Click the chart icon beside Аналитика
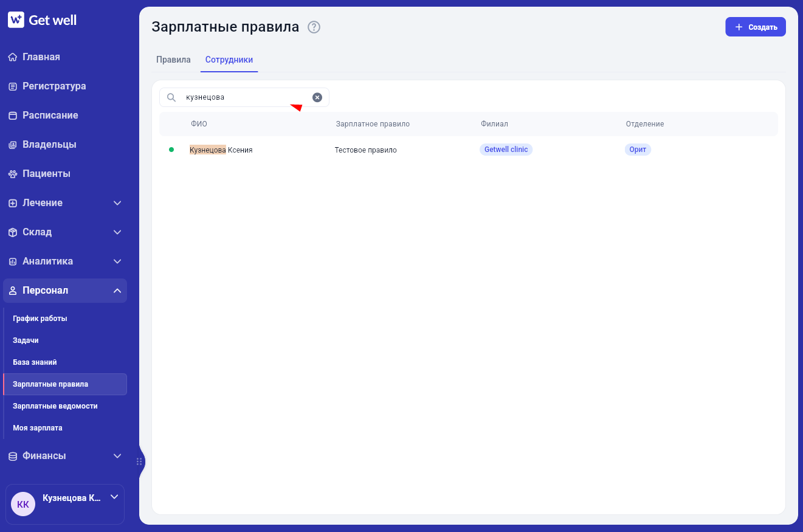The image size is (803, 532). (13, 261)
